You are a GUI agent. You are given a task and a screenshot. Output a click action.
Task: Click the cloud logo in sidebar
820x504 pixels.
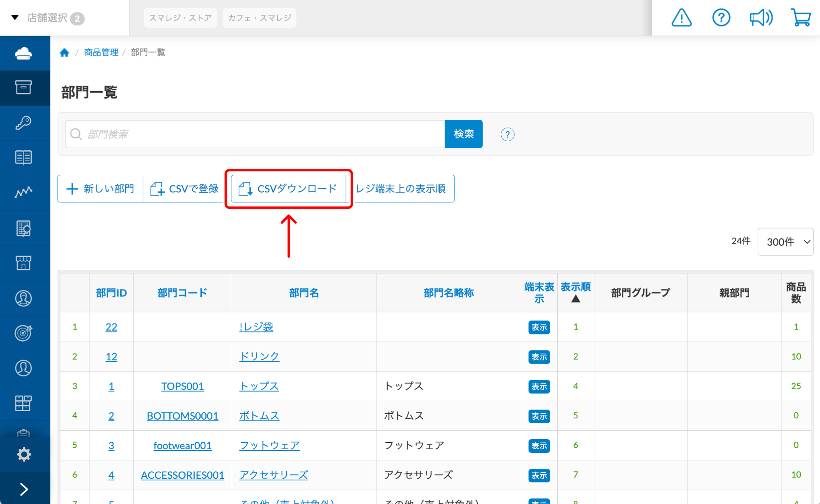click(x=24, y=53)
